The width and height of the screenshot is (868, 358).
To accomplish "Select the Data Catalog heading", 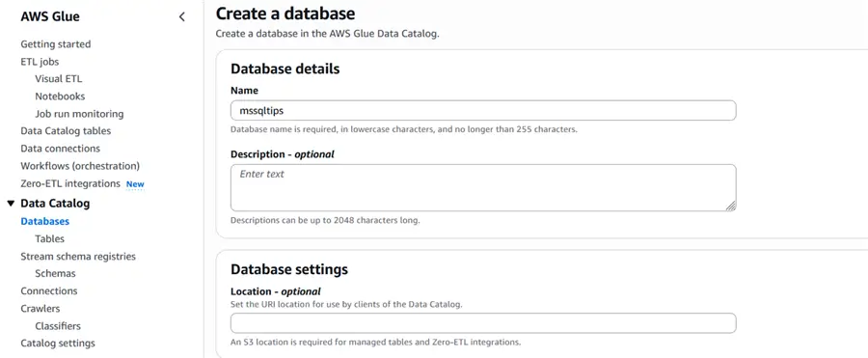I will click(x=55, y=204).
